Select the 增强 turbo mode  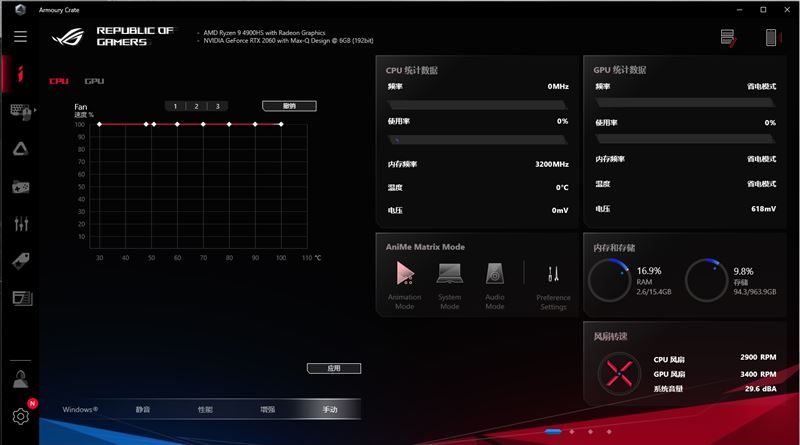tap(267, 409)
